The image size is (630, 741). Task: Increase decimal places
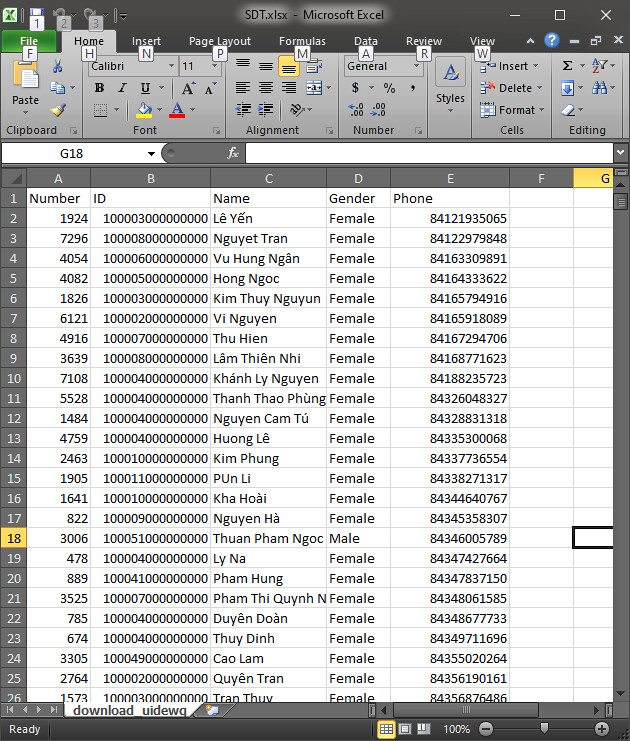coord(356,110)
